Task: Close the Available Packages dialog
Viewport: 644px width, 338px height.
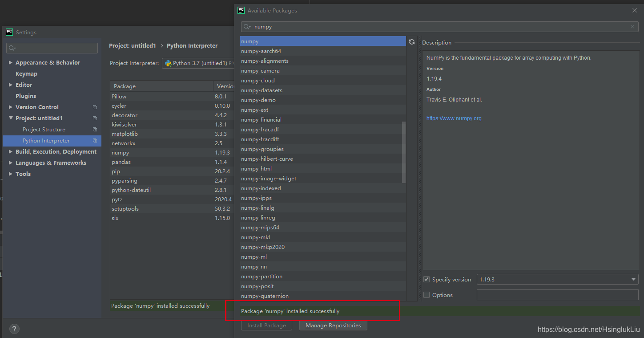Action: click(x=635, y=10)
